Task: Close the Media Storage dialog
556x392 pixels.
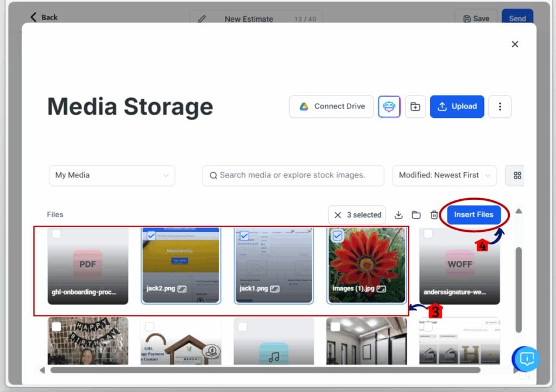Action: [515, 44]
